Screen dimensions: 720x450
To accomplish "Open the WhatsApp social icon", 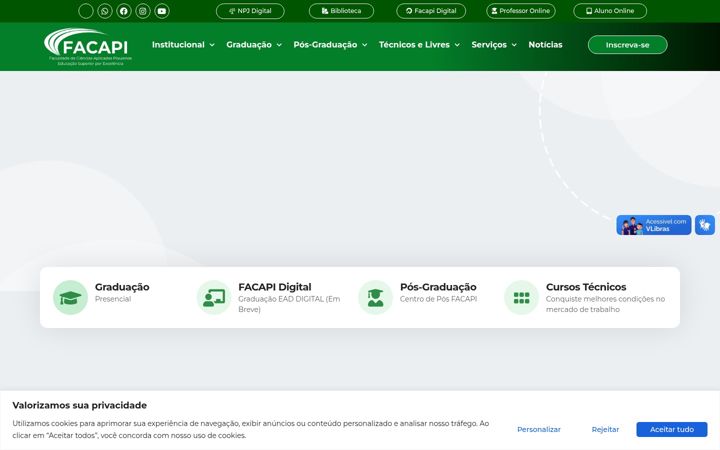I will tap(105, 11).
